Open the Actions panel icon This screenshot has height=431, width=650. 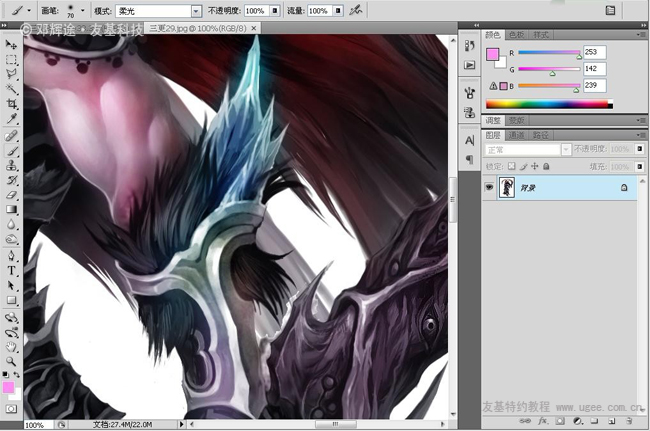[x=469, y=65]
